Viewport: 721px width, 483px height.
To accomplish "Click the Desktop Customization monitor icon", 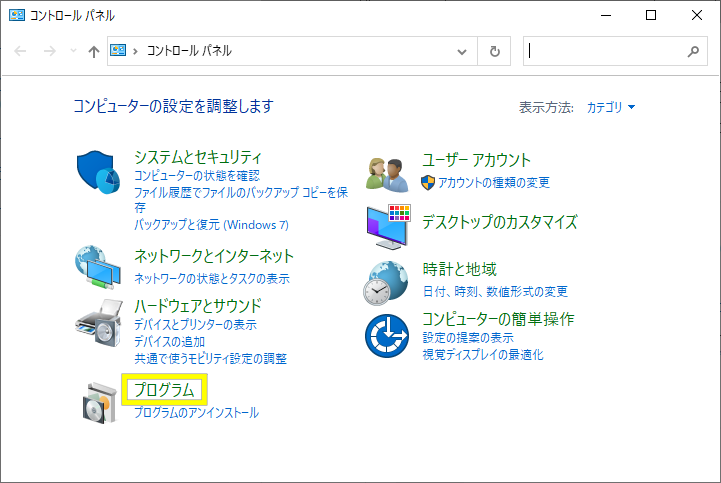I will (x=386, y=225).
